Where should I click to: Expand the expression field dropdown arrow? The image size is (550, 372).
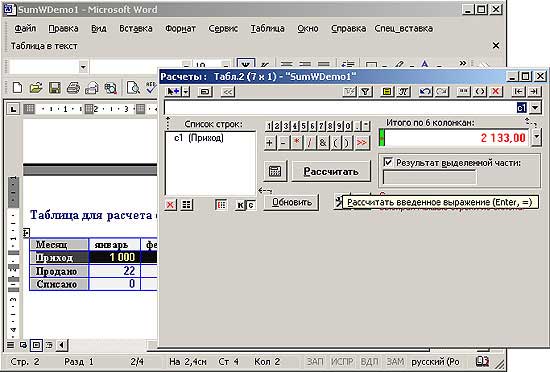pos(535,107)
